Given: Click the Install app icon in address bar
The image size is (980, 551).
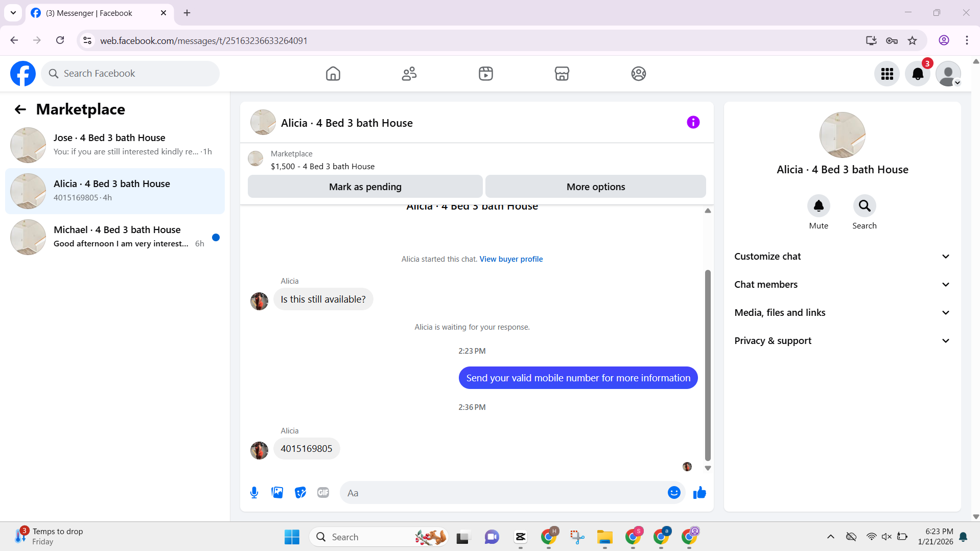Looking at the screenshot, I should pos(871,40).
